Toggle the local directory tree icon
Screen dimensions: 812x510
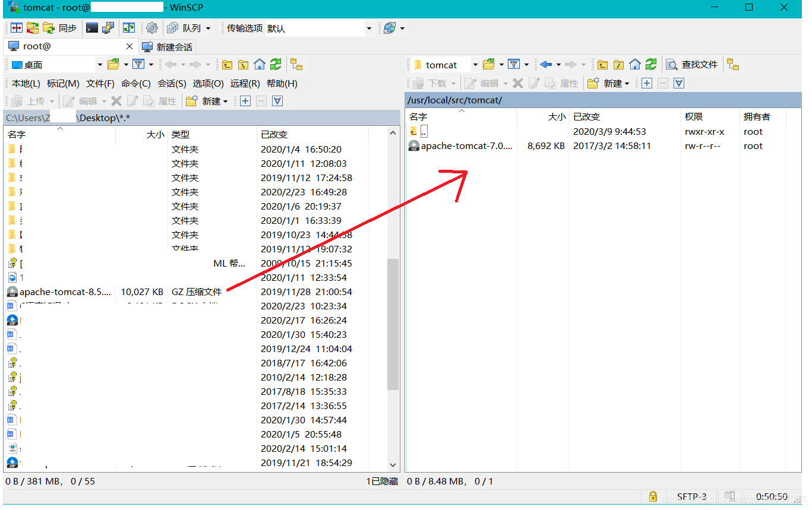point(296,65)
